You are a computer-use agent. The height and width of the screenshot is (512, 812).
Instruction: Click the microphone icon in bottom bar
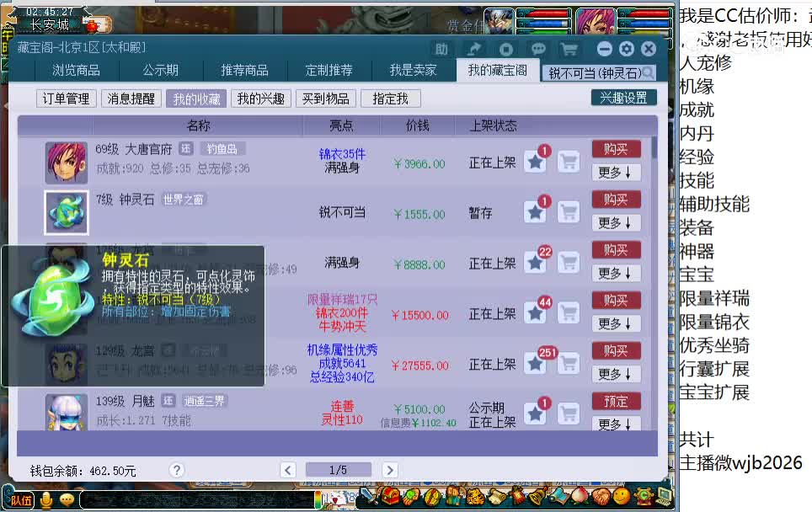click(x=46, y=499)
